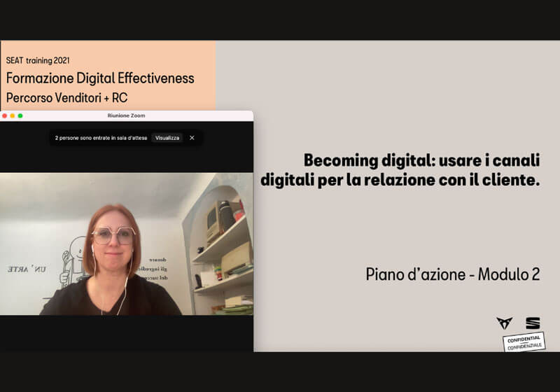This screenshot has height=392, width=560.
Task: Click the Confidential stamp on the slide
Action: (x=524, y=342)
